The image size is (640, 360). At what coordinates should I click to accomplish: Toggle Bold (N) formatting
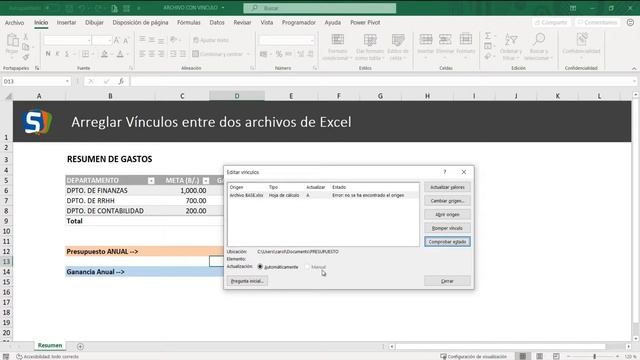point(48,54)
